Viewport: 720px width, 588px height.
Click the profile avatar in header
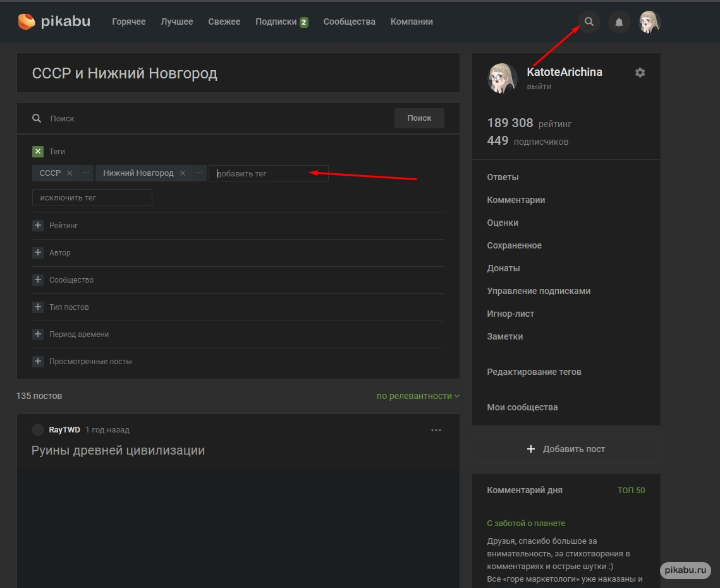click(649, 22)
